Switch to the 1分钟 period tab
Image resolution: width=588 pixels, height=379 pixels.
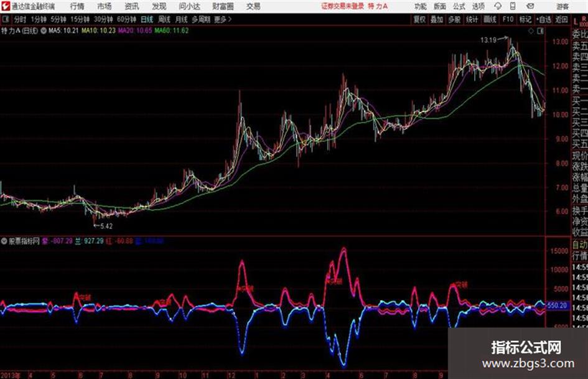(39, 19)
